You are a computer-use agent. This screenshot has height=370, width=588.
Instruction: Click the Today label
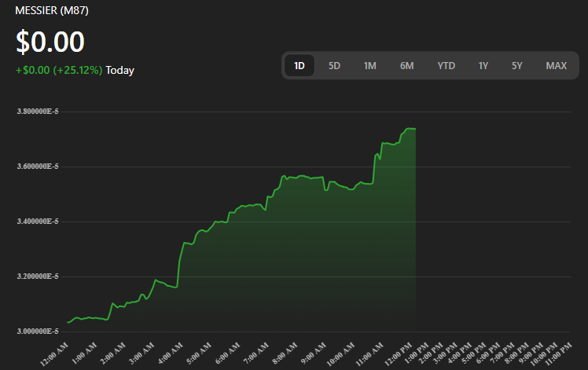point(120,70)
